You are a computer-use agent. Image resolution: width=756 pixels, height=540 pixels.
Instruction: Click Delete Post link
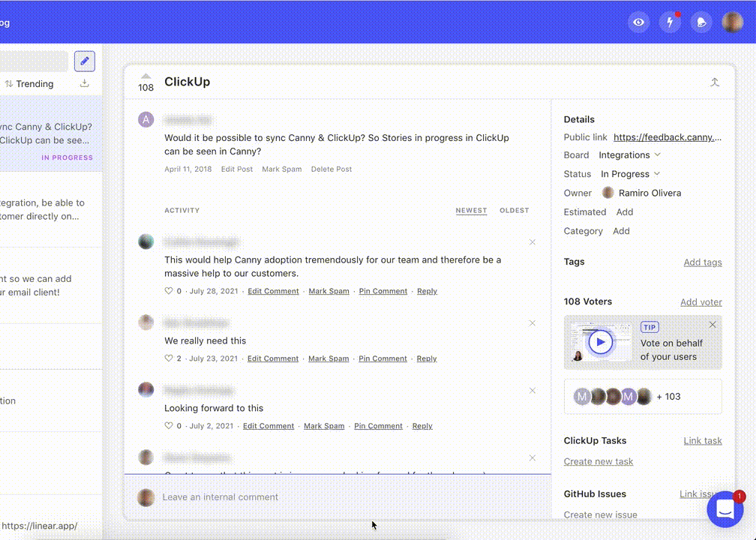pyautogui.click(x=331, y=169)
